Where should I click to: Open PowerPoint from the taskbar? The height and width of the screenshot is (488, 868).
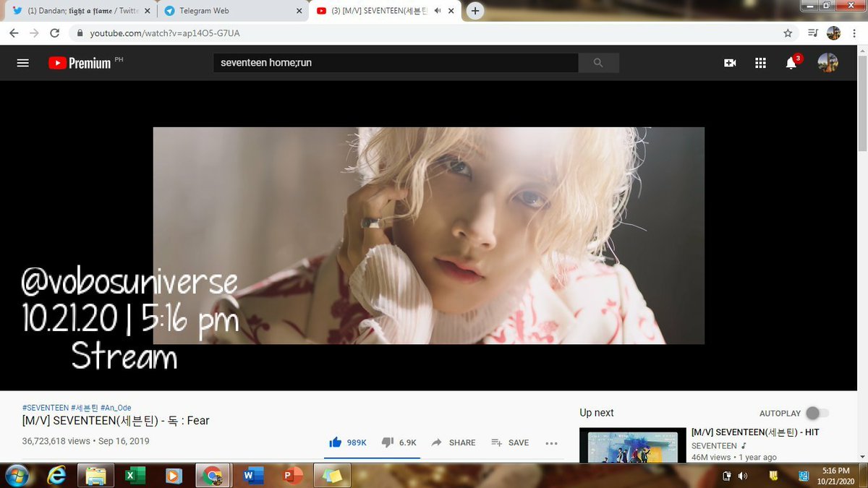click(x=292, y=476)
